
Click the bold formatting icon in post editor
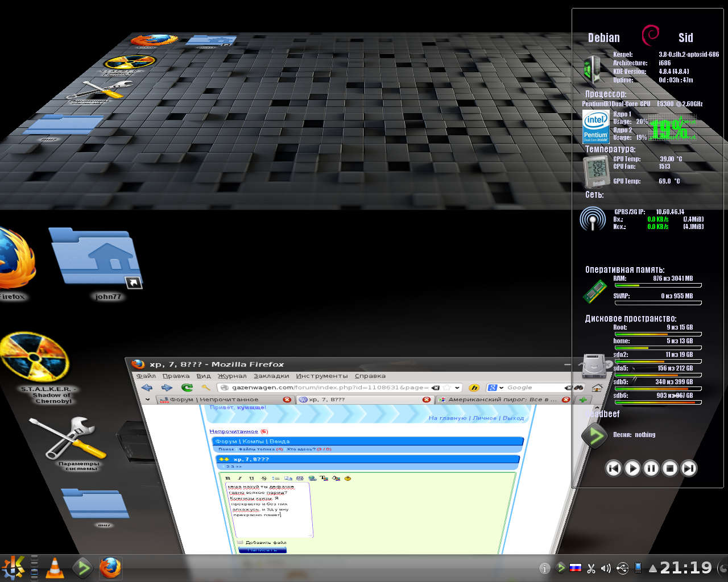[x=229, y=478]
